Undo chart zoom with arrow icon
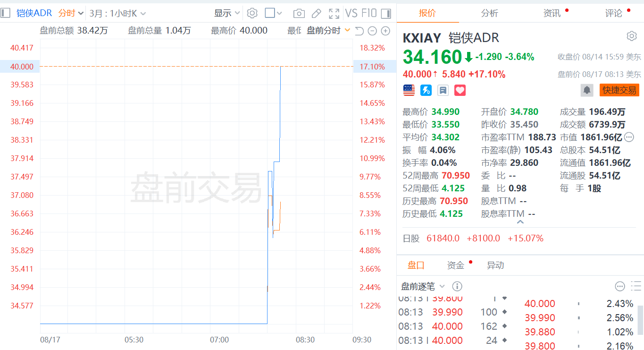This screenshot has width=644, height=350. [359, 31]
